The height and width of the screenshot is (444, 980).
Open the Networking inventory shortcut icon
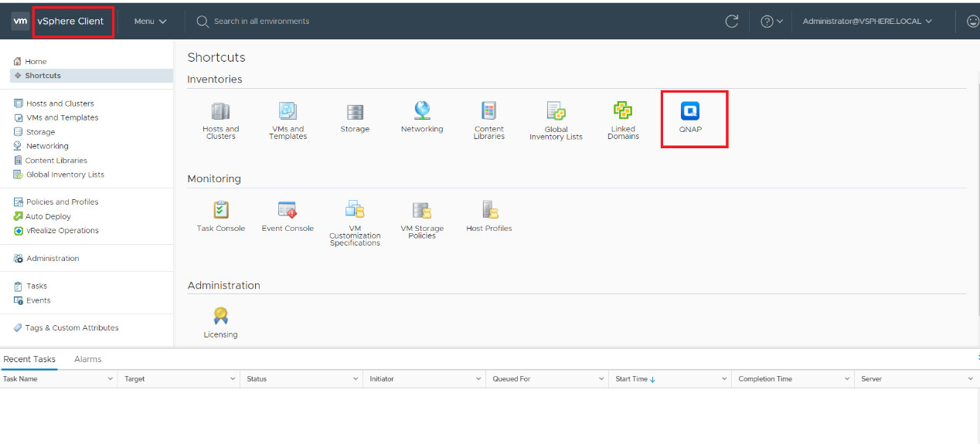click(x=422, y=111)
